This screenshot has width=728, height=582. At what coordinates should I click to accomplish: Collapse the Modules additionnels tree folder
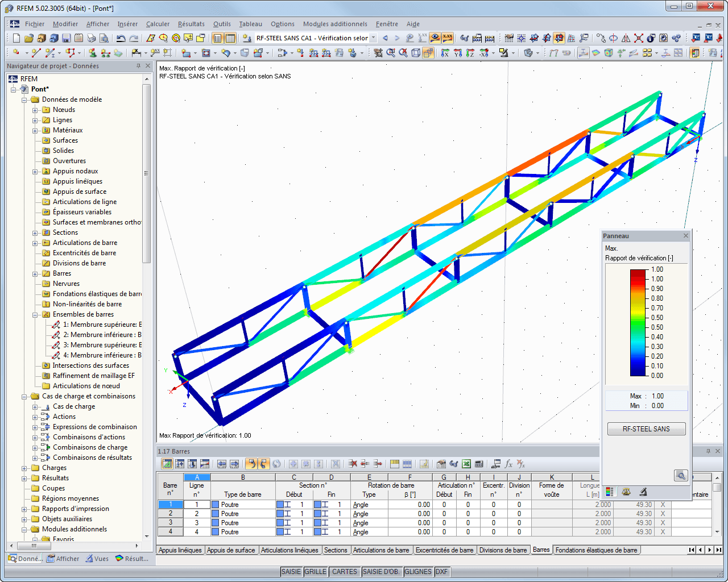pos(24,529)
